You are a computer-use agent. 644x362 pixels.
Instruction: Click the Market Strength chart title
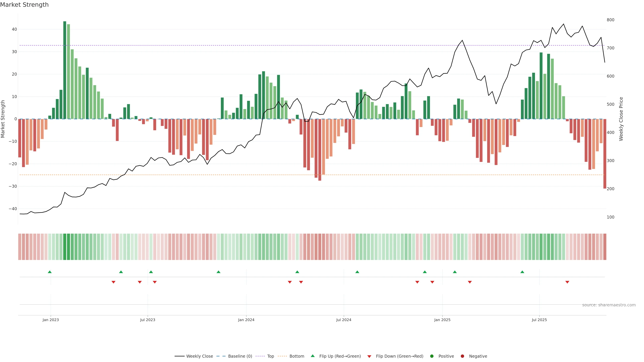24,5
